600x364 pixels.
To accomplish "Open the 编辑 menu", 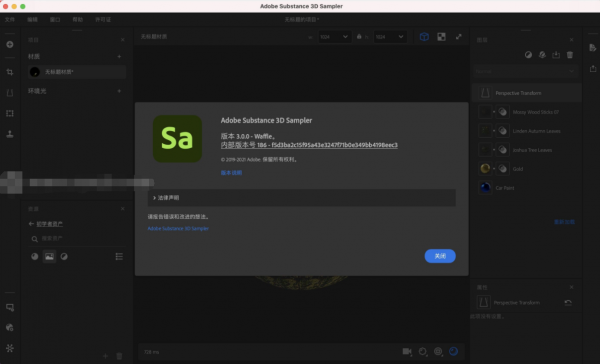I will point(33,20).
